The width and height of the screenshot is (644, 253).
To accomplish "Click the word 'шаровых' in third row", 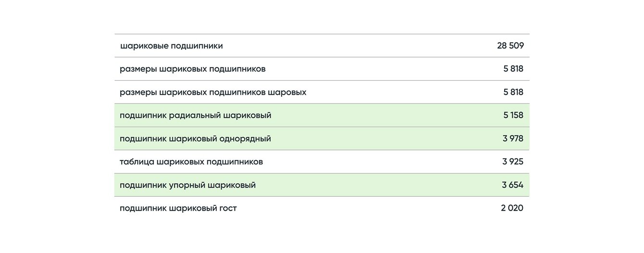I will [287, 92].
